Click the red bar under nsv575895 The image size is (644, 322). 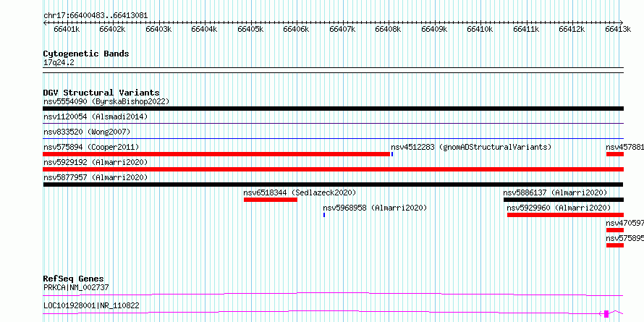615,245
